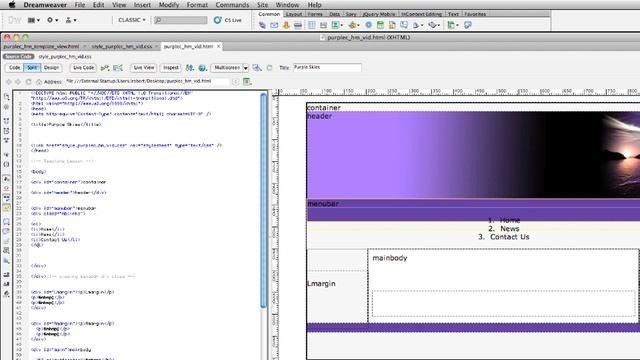Insert a Named Anchor
This screenshot has width=640, height=360.
[286, 25]
